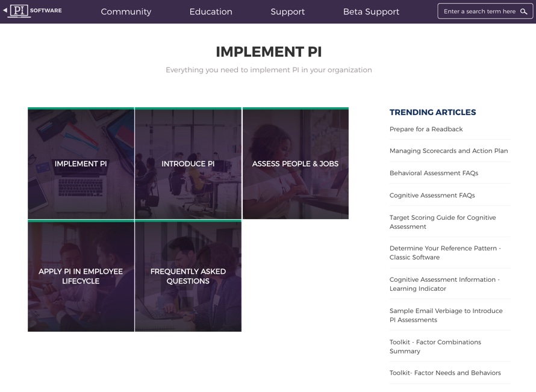Open Sample Email Verbiage article link
Viewport: 536px width, 392px height.
[x=446, y=316]
